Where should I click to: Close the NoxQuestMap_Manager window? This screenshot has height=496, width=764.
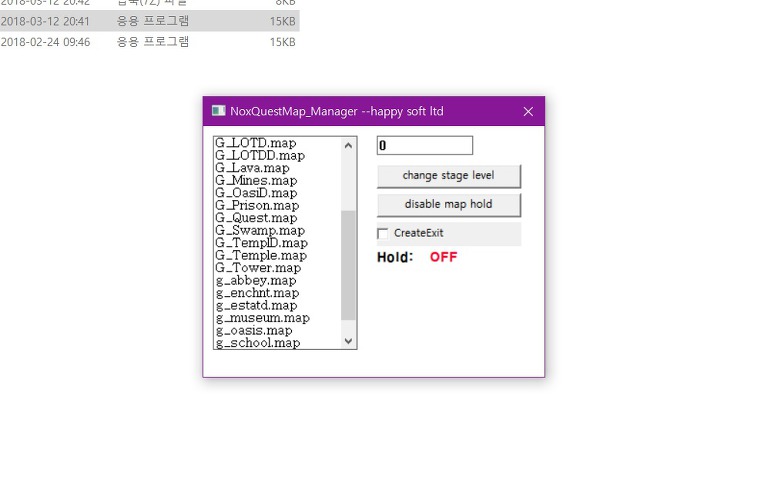(x=528, y=112)
